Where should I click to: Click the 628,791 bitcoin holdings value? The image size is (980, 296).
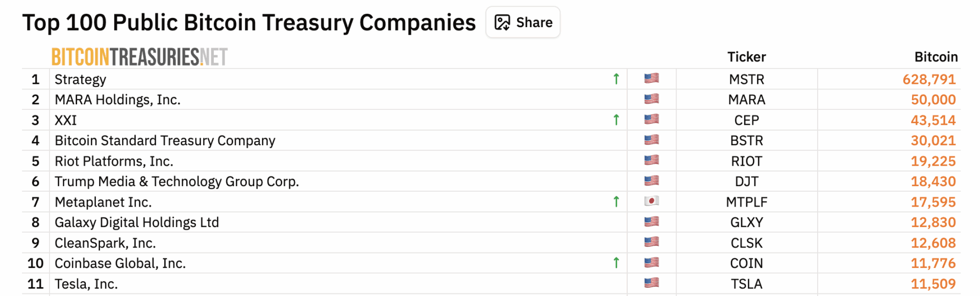coord(928,79)
